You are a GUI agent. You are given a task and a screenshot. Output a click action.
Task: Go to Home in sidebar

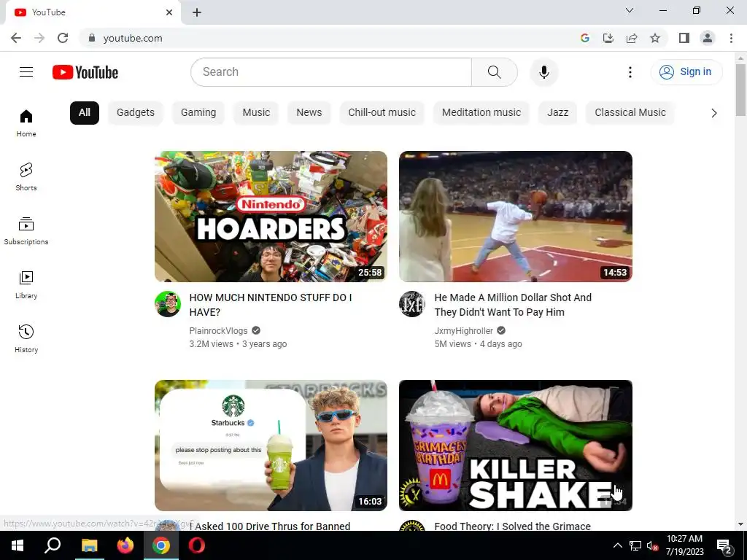coord(26,122)
